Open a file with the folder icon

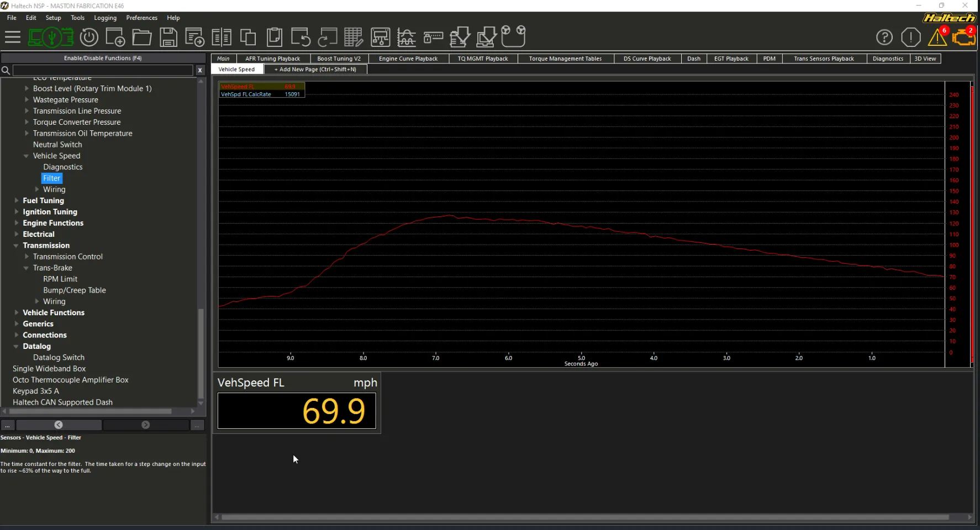click(x=142, y=38)
